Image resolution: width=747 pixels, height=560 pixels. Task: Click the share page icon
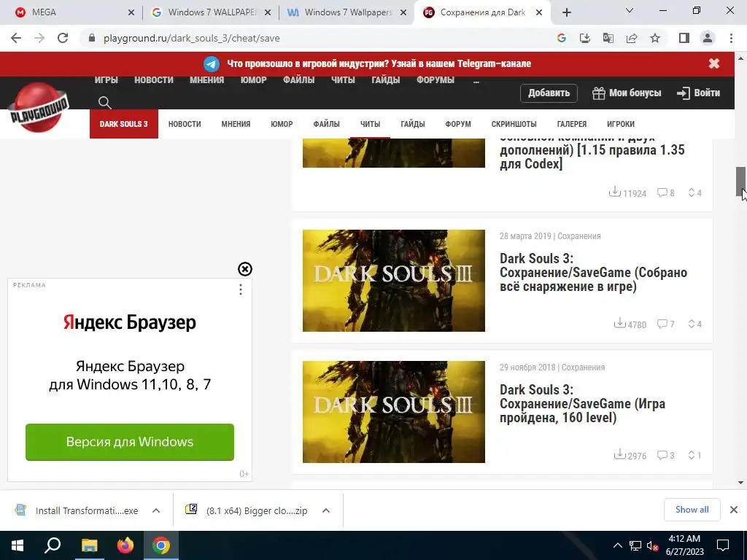click(632, 38)
